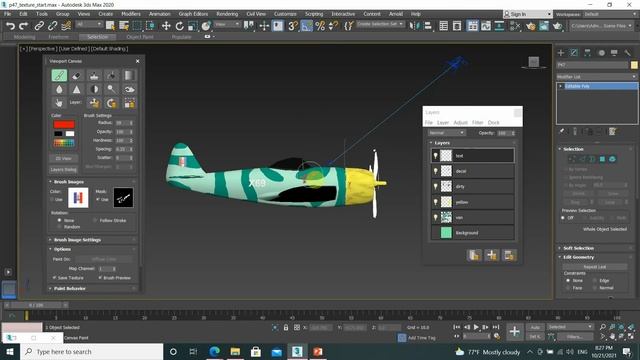640x360 pixels.
Task: Open the Graph Editors menu
Action: coord(193,14)
